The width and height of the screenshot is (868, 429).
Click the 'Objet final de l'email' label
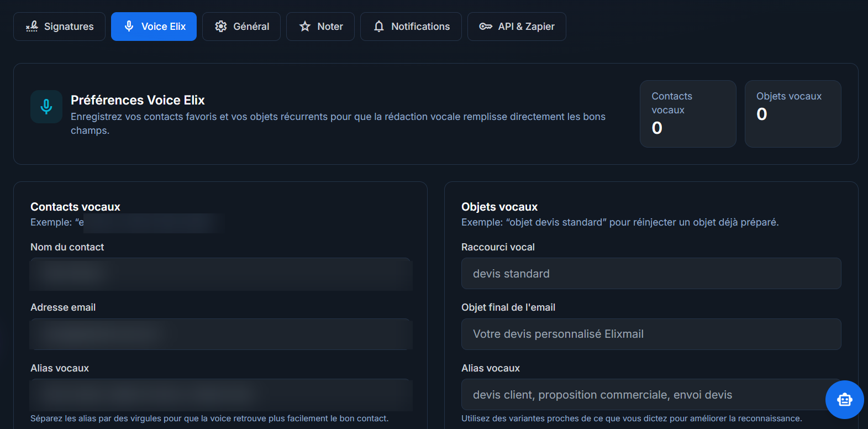(508, 307)
